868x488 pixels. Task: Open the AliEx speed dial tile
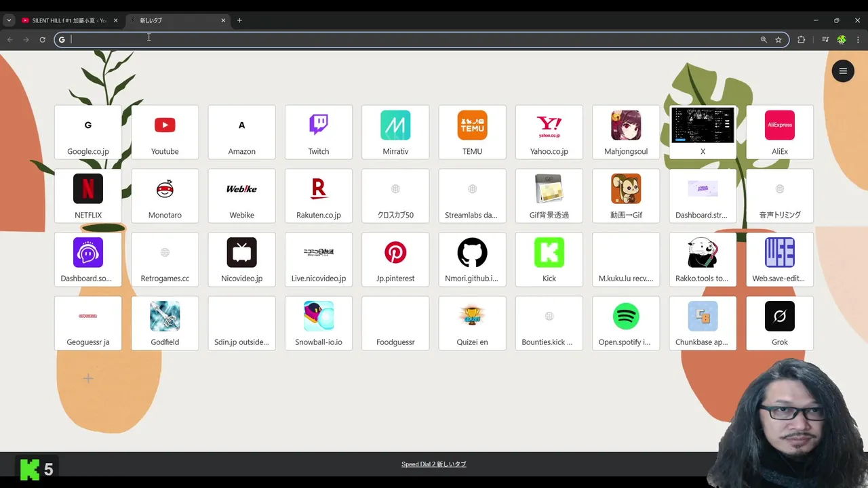click(780, 132)
